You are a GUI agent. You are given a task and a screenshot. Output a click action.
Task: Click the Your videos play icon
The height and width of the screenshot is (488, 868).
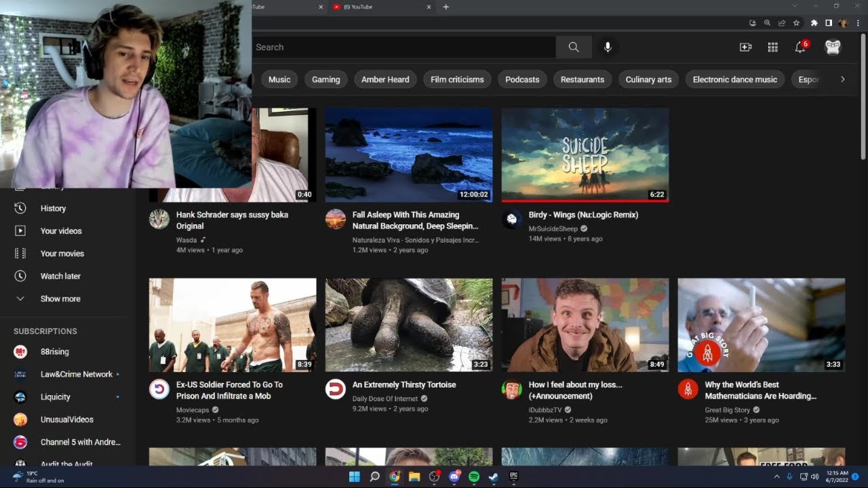tap(20, 230)
